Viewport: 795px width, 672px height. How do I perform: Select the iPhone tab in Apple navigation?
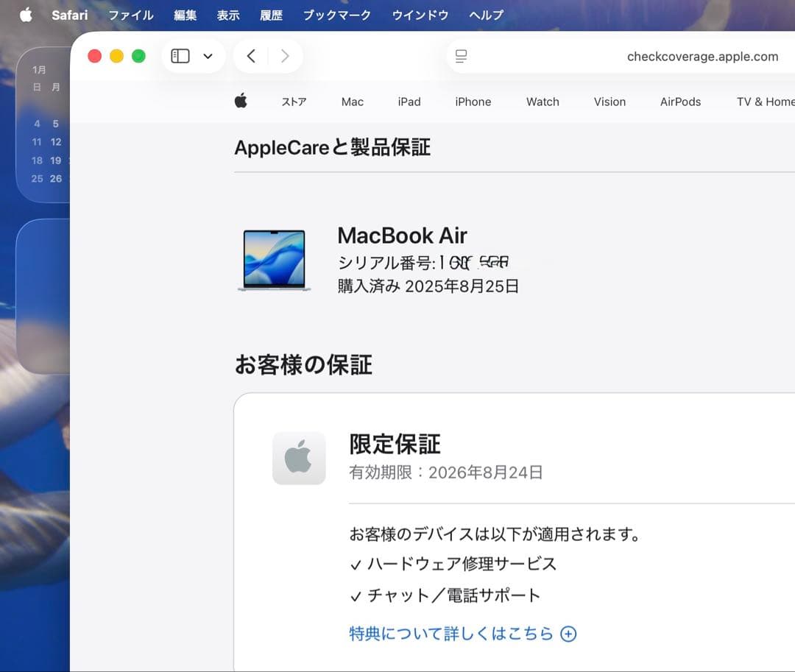(x=473, y=102)
